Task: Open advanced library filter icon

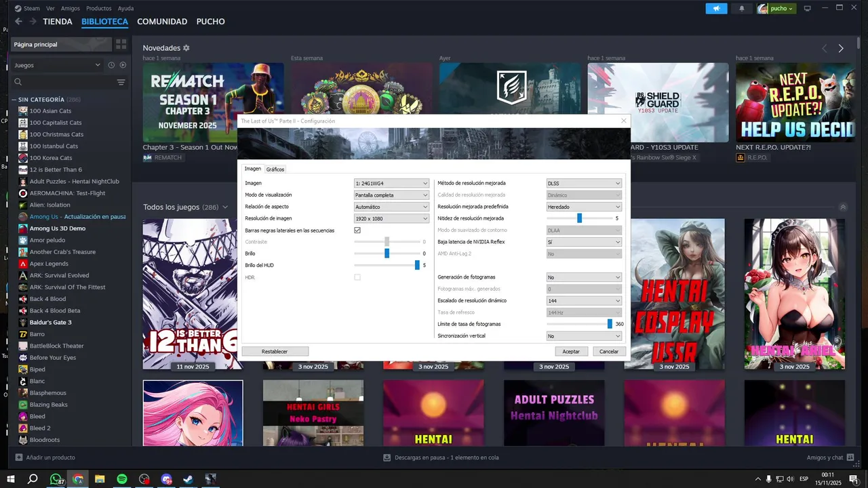Action: (121, 82)
